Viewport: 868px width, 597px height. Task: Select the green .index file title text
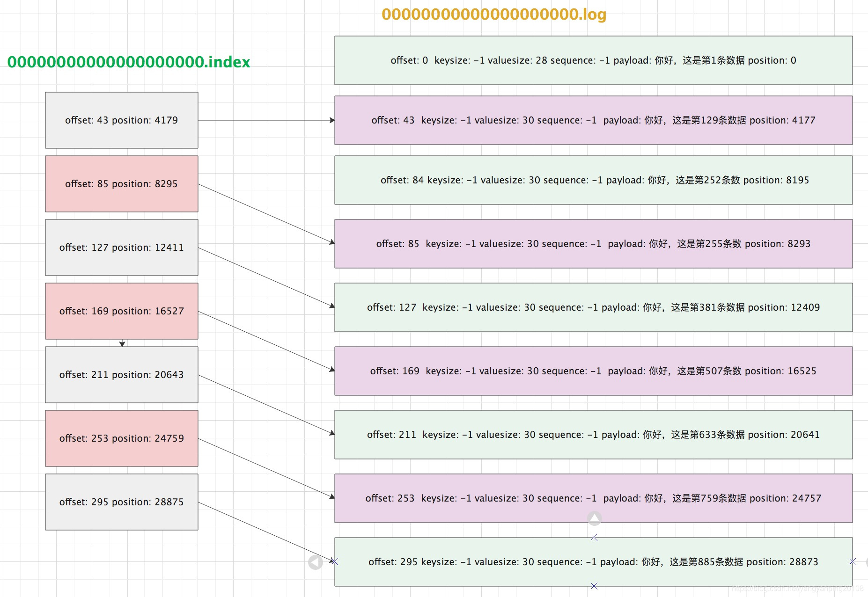click(x=129, y=62)
